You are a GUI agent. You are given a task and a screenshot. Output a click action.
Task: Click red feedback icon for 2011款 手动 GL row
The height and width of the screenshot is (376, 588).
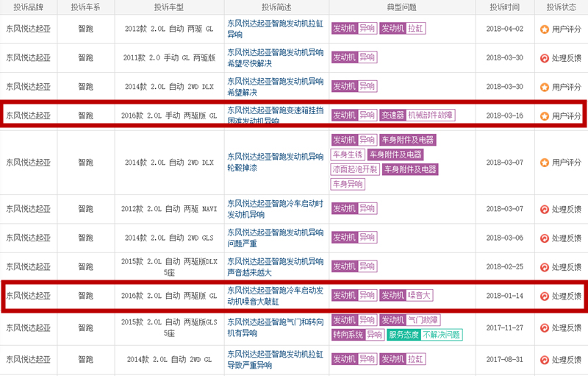pyautogui.click(x=544, y=57)
